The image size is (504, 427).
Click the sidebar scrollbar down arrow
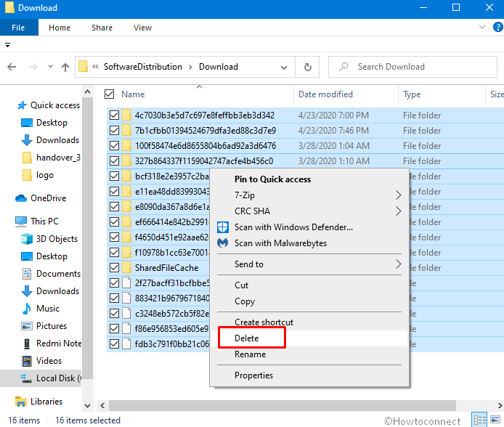coord(87,406)
